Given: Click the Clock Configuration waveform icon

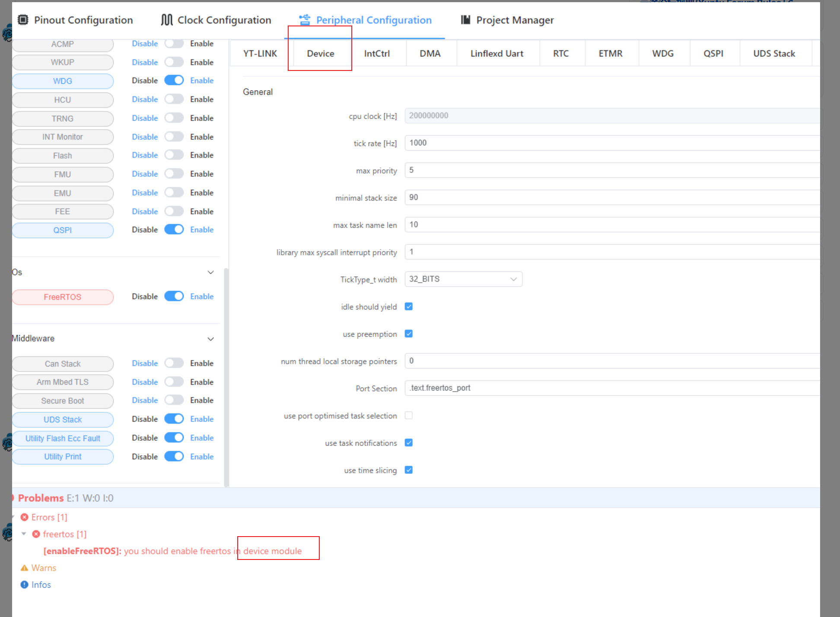Looking at the screenshot, I should coord(166,20).
